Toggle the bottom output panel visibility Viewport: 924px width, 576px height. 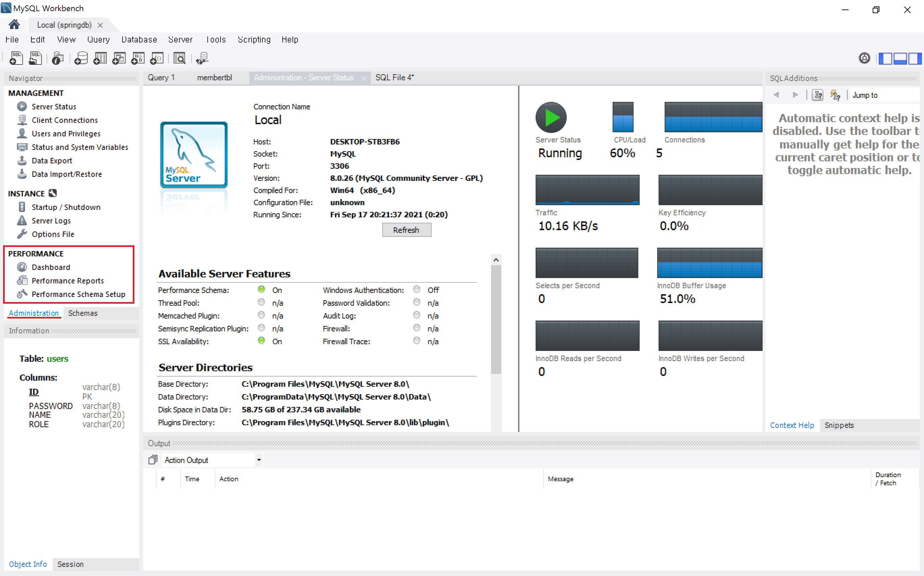click(x=900, y=58)
